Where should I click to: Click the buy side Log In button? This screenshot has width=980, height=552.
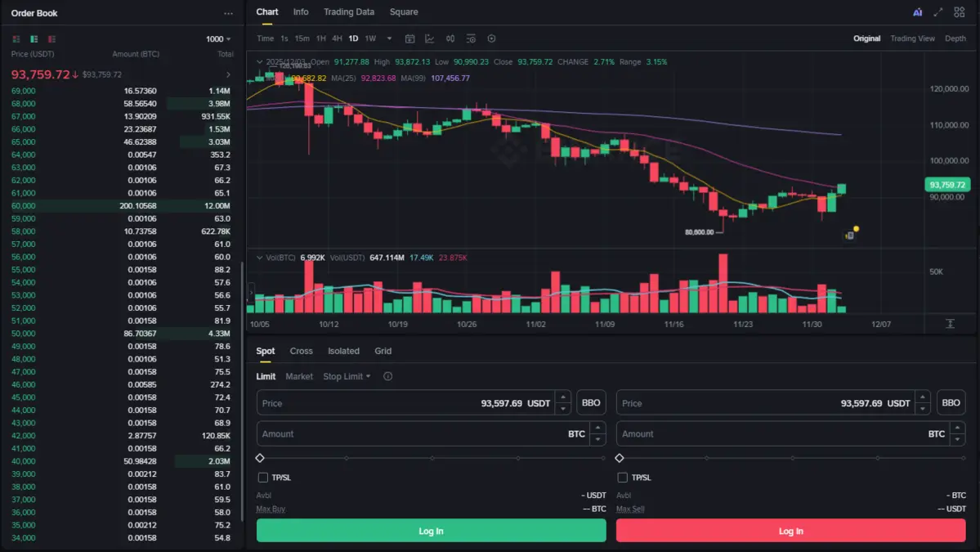click(431, 531)
